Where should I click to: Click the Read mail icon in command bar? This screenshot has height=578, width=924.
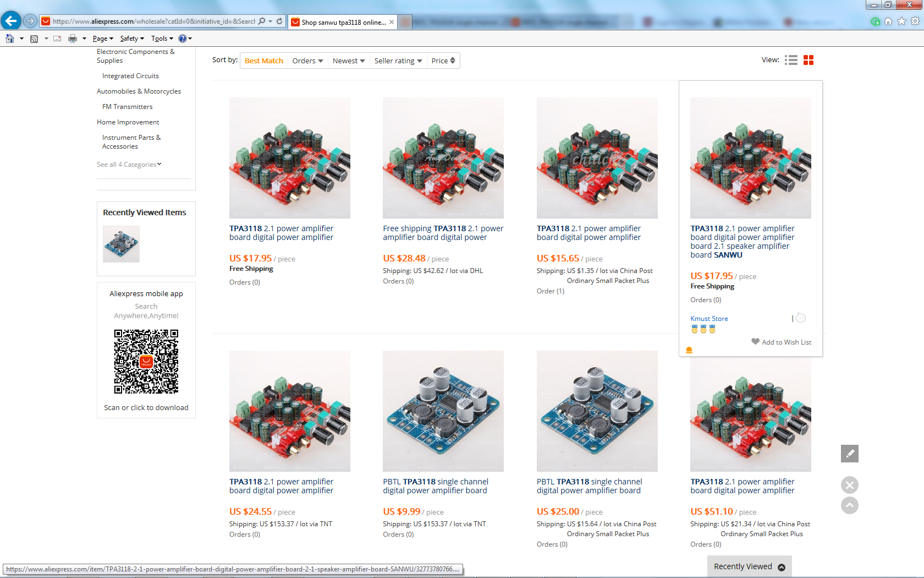coord(57,39)
